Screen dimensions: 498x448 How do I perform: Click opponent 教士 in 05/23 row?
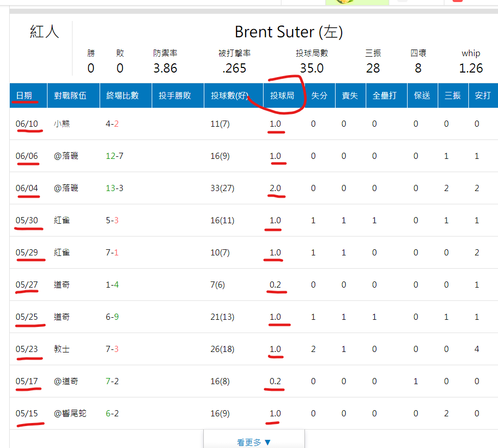point(62,349)
